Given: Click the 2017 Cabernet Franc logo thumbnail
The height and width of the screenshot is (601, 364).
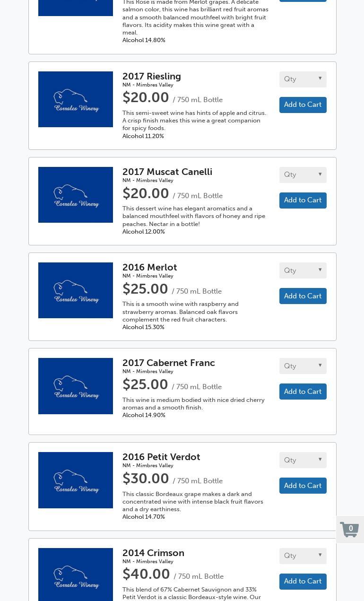Looking at the screenshot, I should coord(76,386).
